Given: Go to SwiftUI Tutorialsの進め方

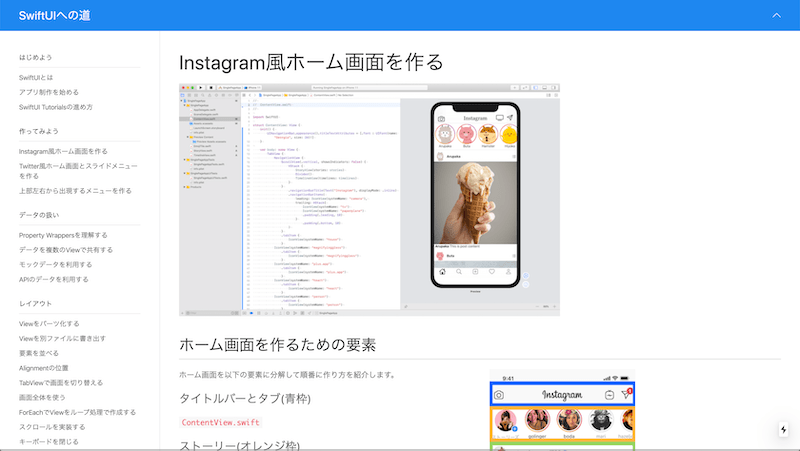Looking at the screenshot, I should pyautogui.click(x=56, y=107).
